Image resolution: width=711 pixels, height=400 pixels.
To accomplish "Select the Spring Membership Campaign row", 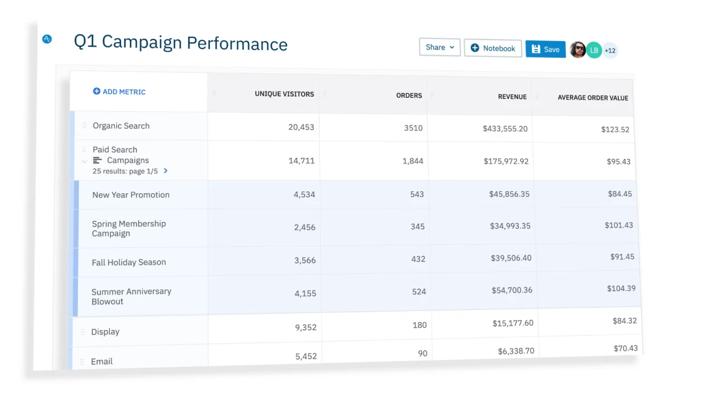I will pyautogui.click(x=129, y=228).
